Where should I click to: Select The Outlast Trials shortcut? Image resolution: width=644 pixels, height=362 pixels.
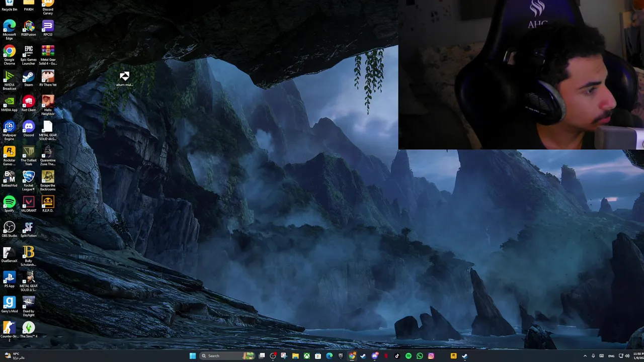(29, 155)
